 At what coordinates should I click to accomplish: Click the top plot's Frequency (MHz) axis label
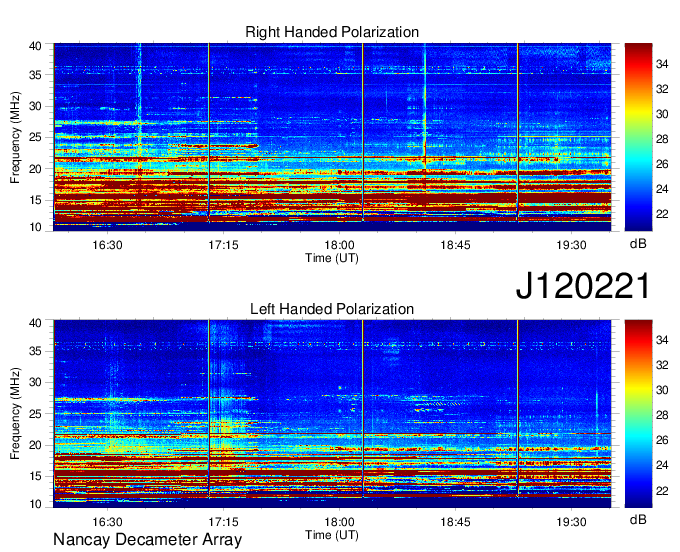15,137
